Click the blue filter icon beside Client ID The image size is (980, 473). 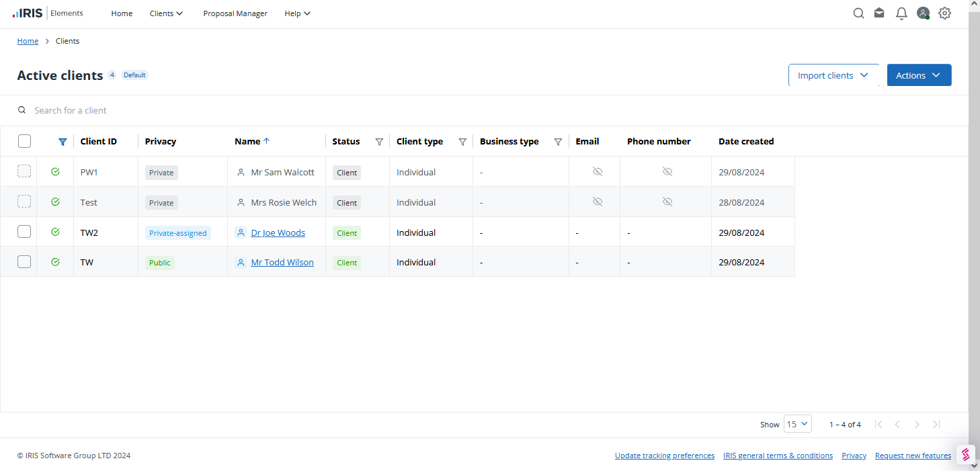pos(63,142)
